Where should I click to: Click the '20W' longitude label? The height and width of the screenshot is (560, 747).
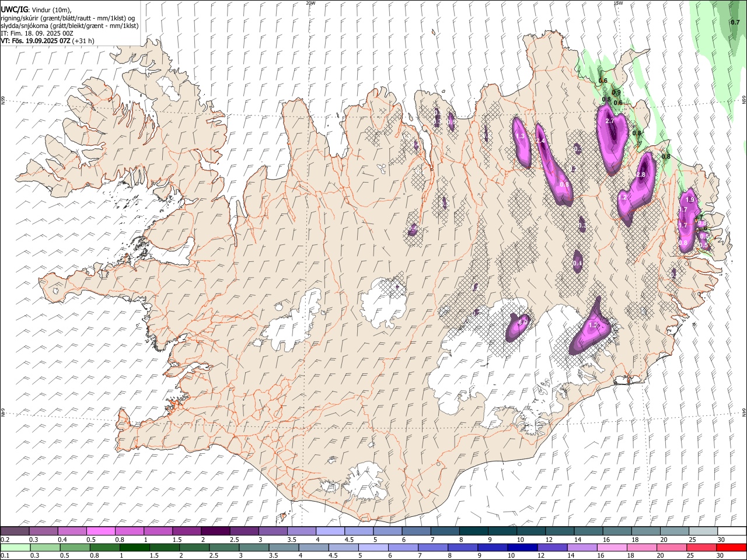[310, 3]
